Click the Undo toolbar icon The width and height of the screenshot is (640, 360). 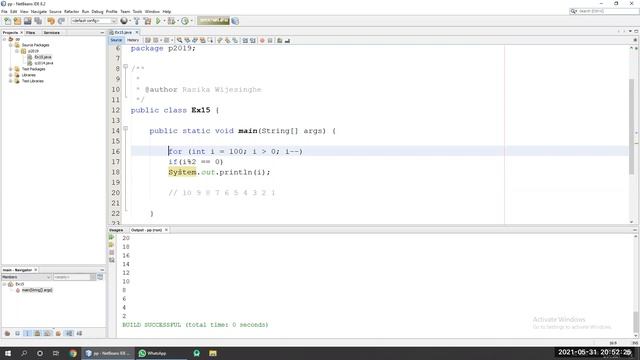51,21
